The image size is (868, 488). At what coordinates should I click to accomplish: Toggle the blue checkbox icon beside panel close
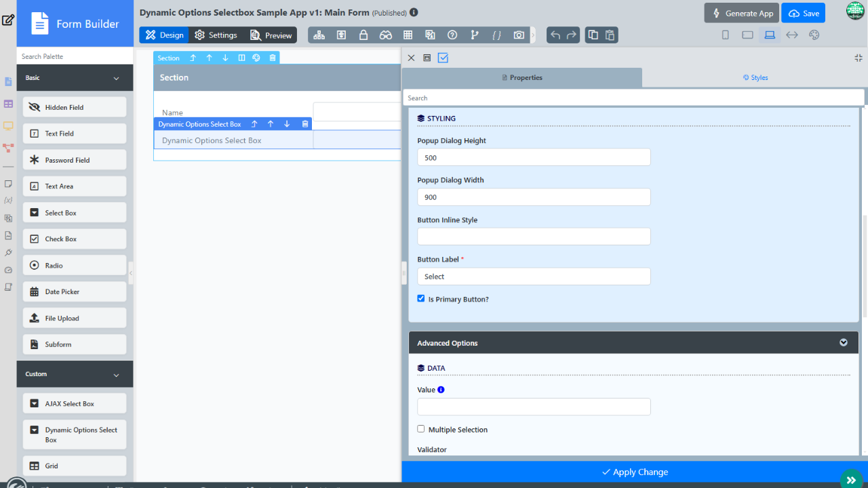point(443,58)
